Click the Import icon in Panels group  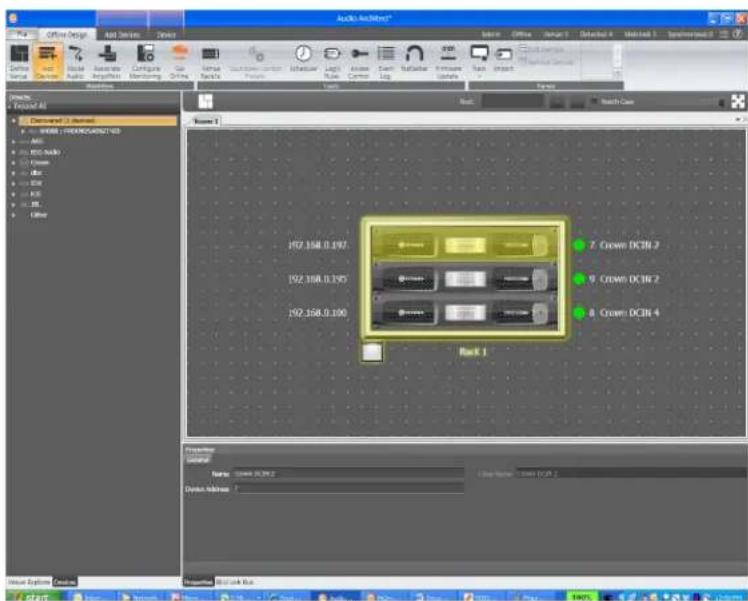pyautogui.click(x=503, y=60)
